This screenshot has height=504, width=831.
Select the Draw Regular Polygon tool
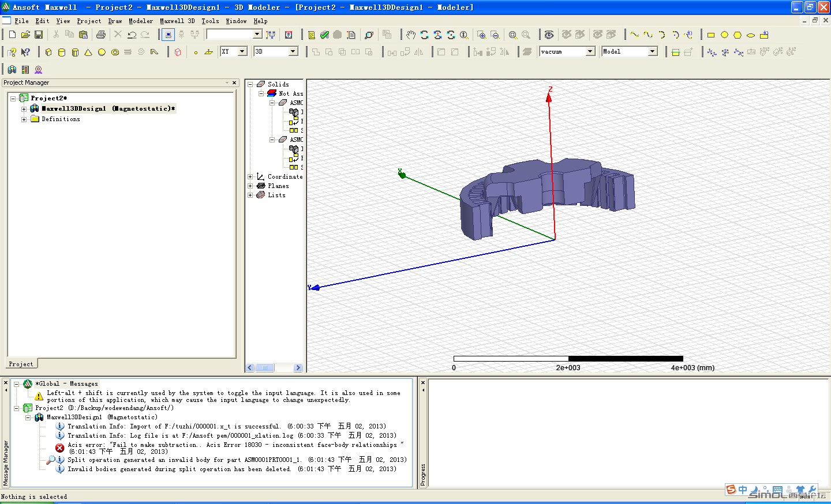pos(738,35)
